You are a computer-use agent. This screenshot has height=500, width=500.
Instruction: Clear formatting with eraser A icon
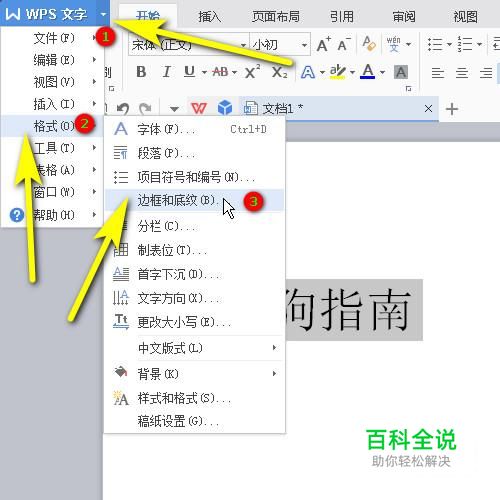[369, 44]
